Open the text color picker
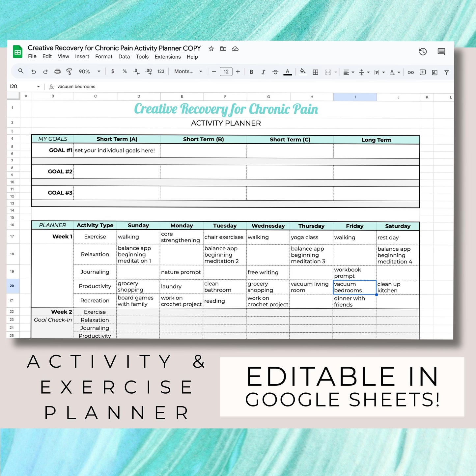The image size is (476, 476). point(287,71)
